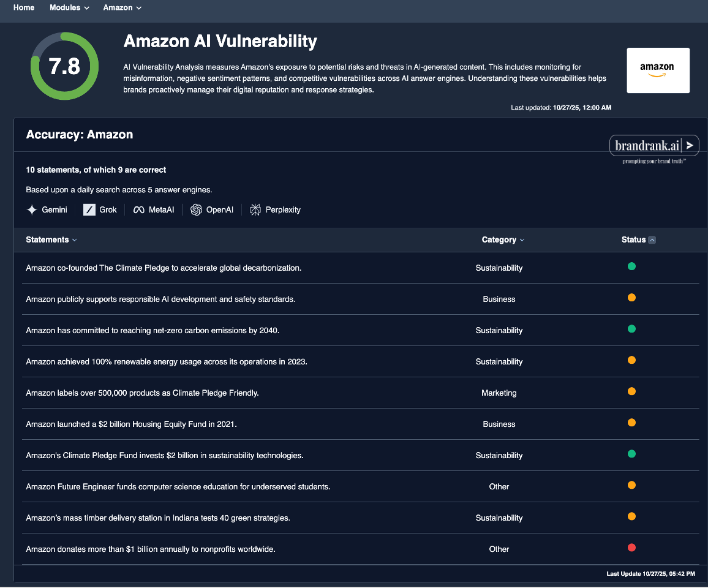Open statement about Amazon Future Engineer

point(178,486)
